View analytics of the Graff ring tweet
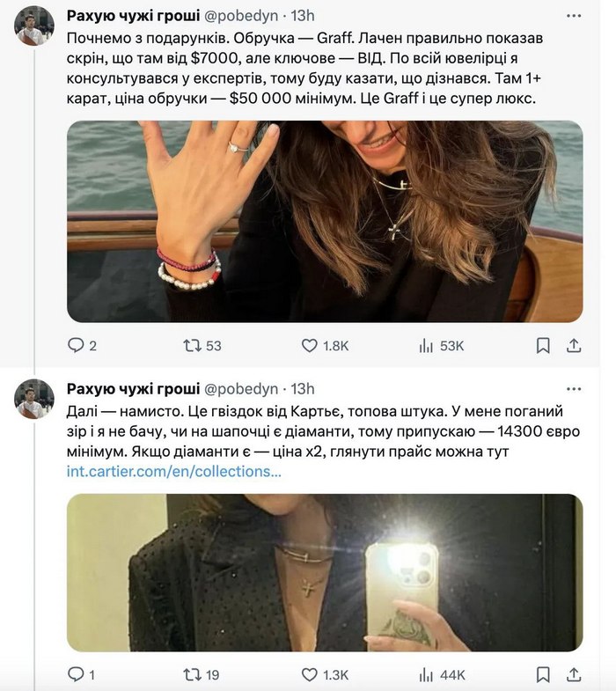Viewport: 616px width, 691px height. (428, 346)
